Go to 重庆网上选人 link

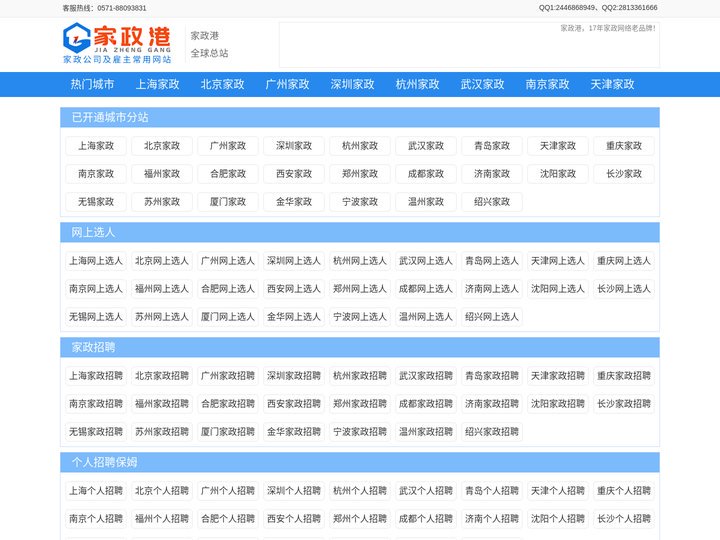click(624, 261)
